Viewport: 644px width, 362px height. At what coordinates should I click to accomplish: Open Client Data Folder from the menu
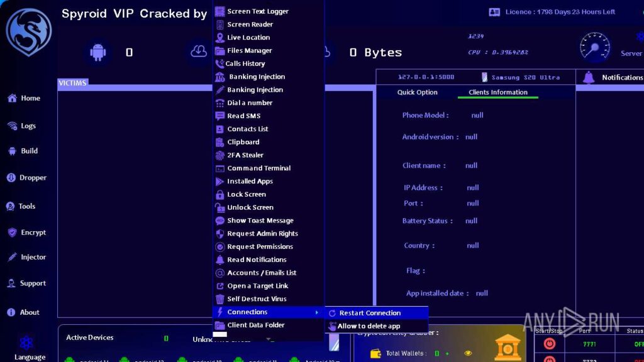click(269, 325)
